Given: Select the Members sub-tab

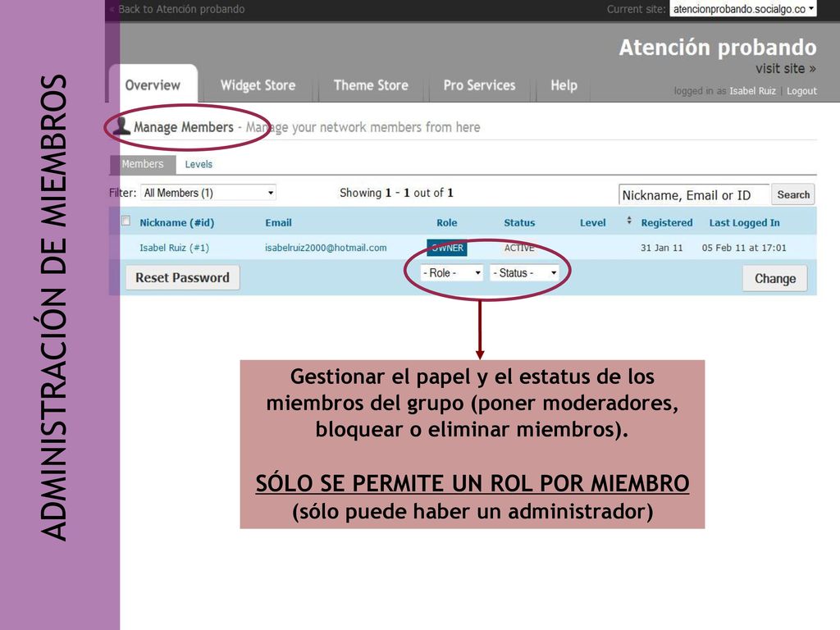Looking at the screenshot, I should pyautogui.click(x=143, y=164).
